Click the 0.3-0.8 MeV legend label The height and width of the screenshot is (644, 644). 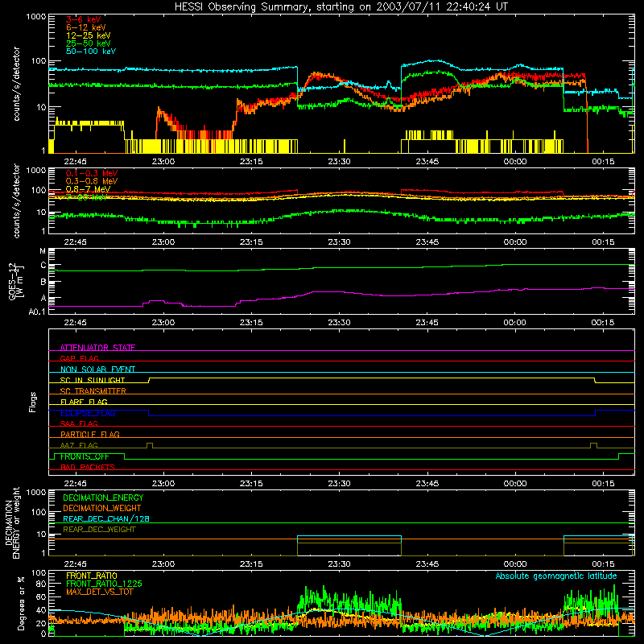(92, 181)
